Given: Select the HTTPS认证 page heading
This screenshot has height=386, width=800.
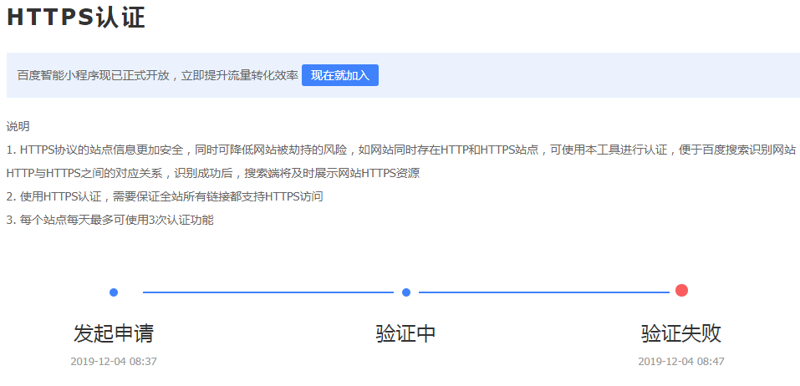Looking at the screenshot, I should (76, 17).
